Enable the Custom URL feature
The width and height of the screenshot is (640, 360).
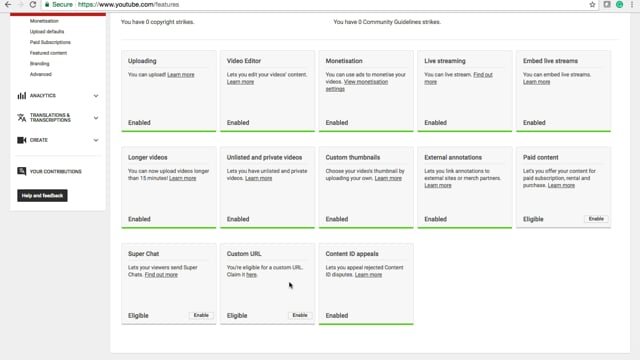[300, 315]
